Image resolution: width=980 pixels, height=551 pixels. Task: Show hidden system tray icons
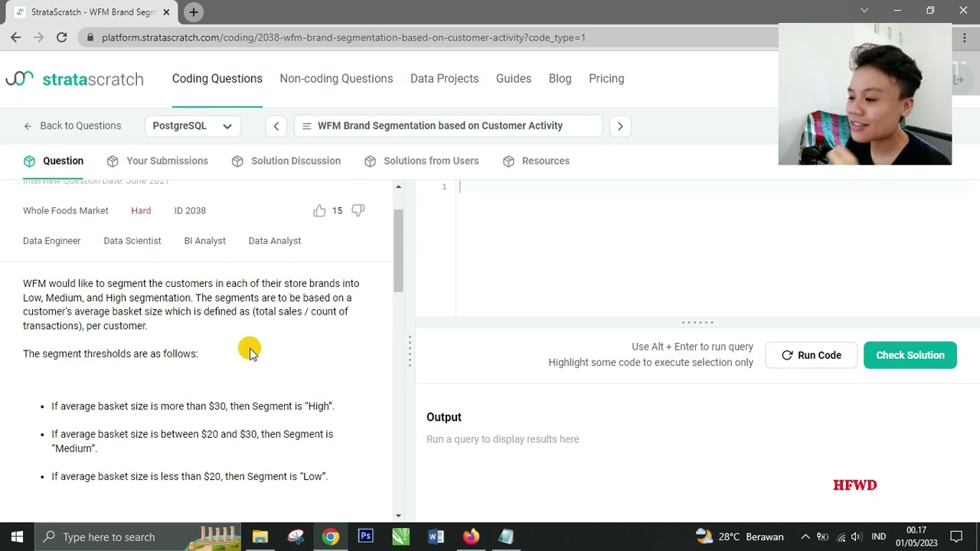(x=805, y=536)
